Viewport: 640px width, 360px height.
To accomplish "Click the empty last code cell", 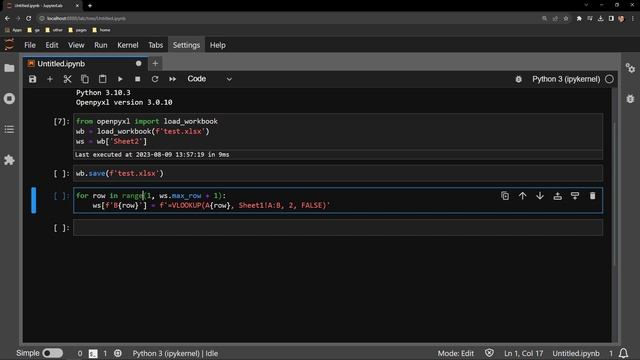I will point(338,228).
